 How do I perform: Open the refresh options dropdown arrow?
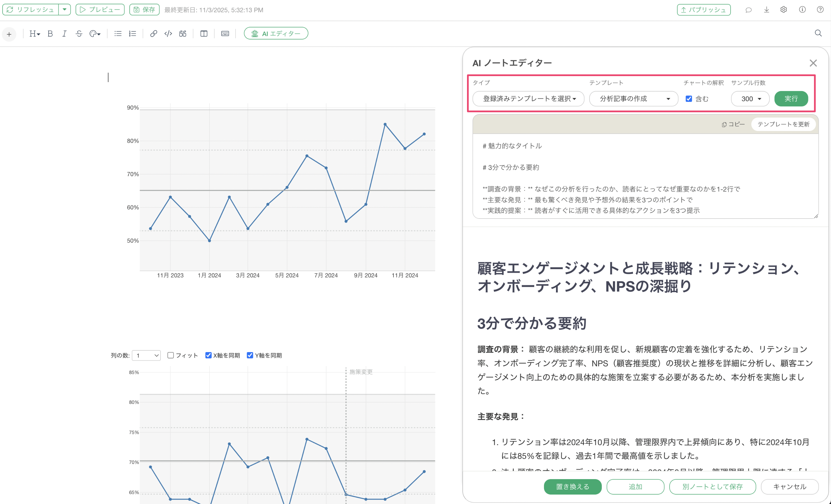coord(64,9)
